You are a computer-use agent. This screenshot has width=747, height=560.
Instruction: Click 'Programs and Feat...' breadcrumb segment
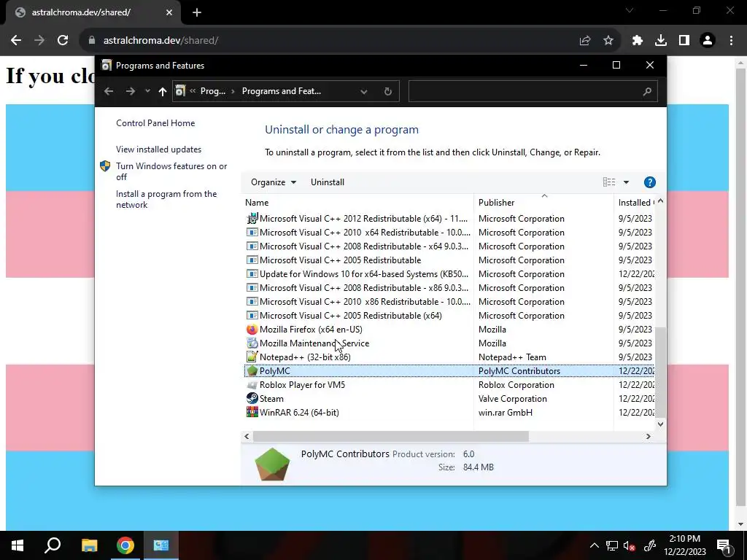281,91
